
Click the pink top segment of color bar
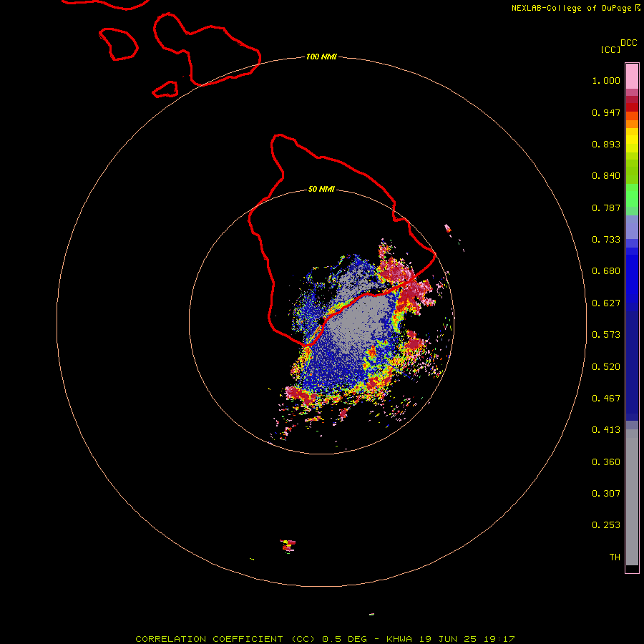[632, 76]
